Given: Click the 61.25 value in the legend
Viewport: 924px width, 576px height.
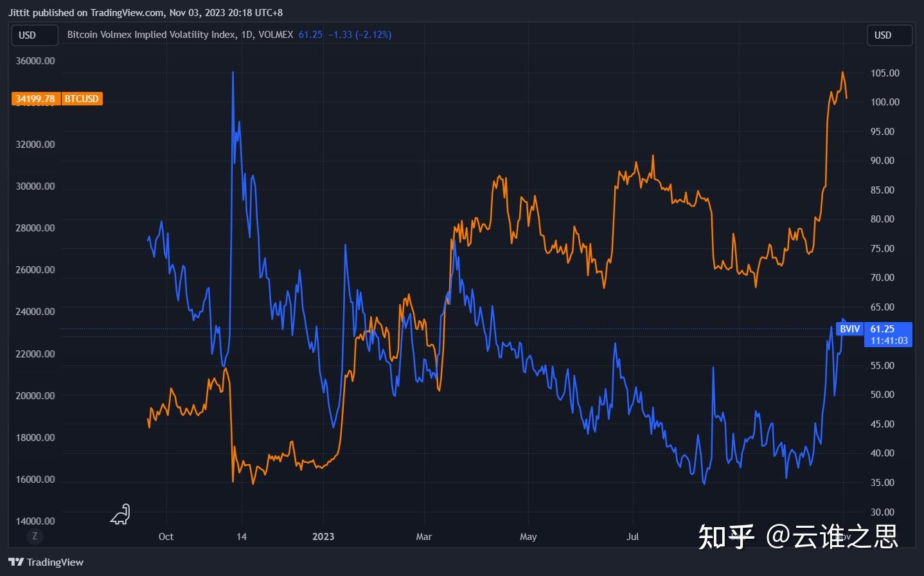Looking at the screenshot, I should pyautogui.click(x=310, y=35).
